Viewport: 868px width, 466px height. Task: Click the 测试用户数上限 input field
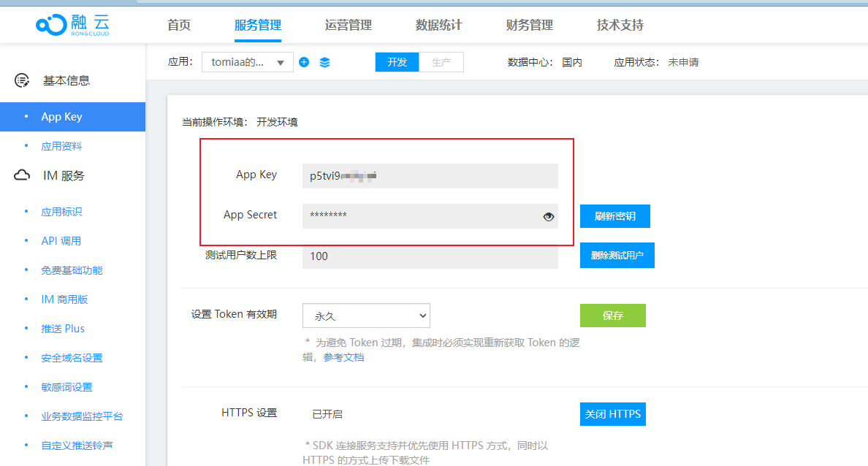(x=430, y=256)
